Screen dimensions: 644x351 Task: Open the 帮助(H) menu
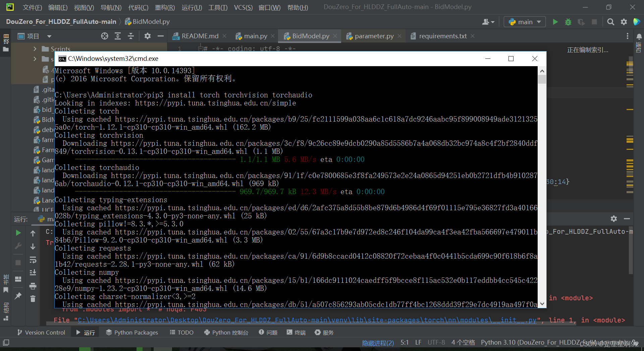(x=298, y=7)
